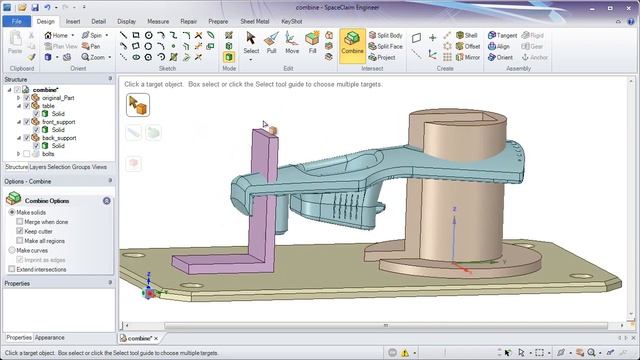Select the Move tool
Screen dimensions: 640x360
click(x=292, y=43)
